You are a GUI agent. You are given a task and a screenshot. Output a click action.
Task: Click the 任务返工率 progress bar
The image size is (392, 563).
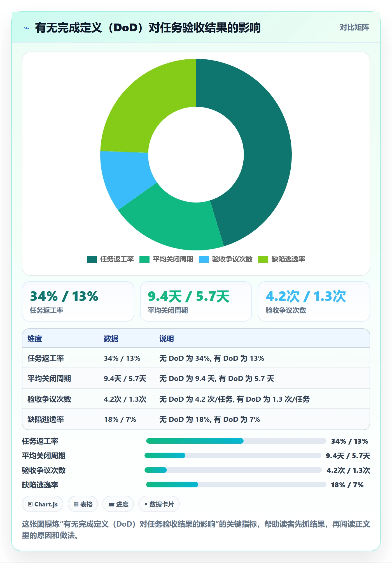pyautogui.click(x=236, y=441)
